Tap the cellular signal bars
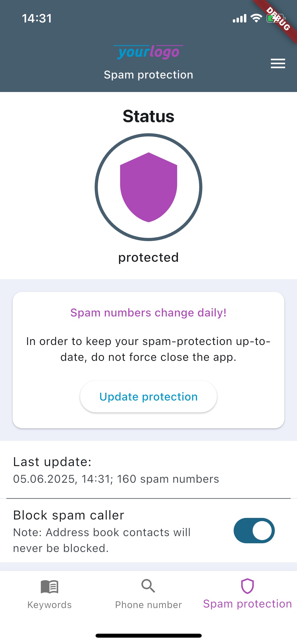The image size is (297, 644). coord(239,19)
